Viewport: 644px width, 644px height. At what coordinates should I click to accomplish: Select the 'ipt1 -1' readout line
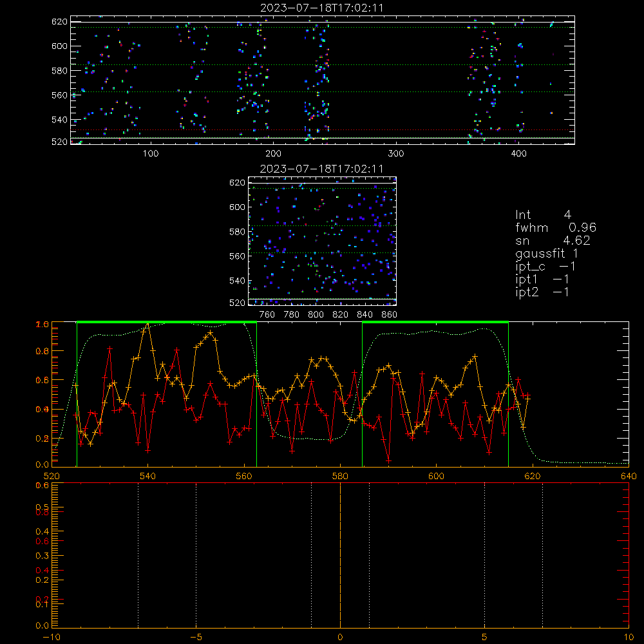(x=542, y=279)
